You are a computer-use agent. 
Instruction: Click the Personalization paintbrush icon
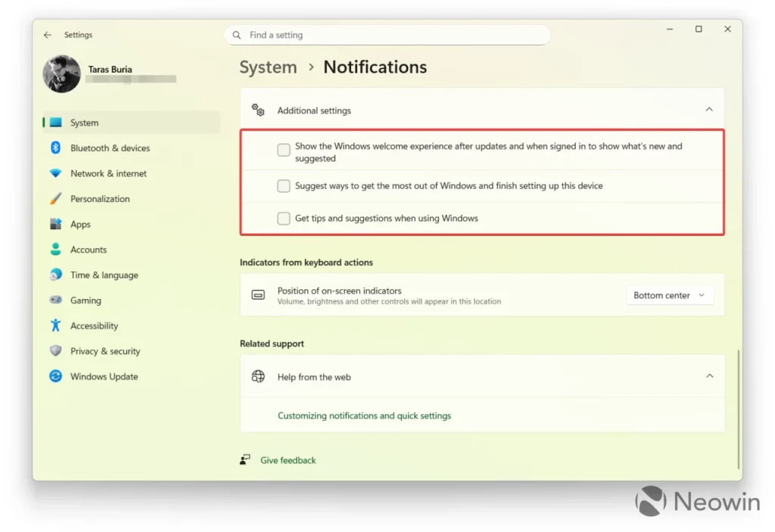point(55,199)
